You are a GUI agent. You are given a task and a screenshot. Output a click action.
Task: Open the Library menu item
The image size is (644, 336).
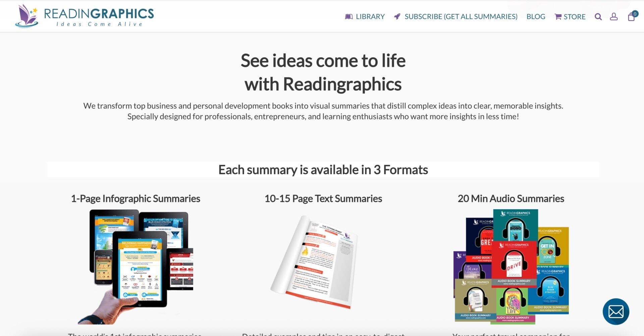[x=365, y=16]
